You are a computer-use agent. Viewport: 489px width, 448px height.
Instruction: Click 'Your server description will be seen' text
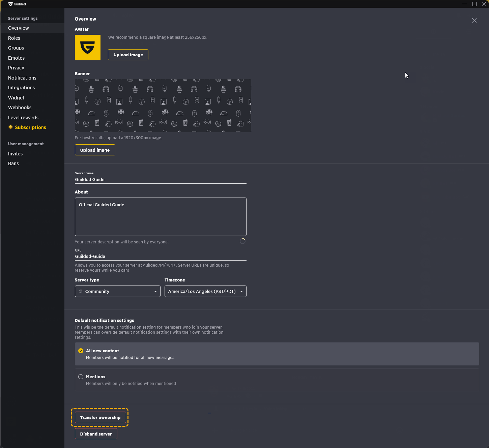pyautogui.click(x=121, y=242)
